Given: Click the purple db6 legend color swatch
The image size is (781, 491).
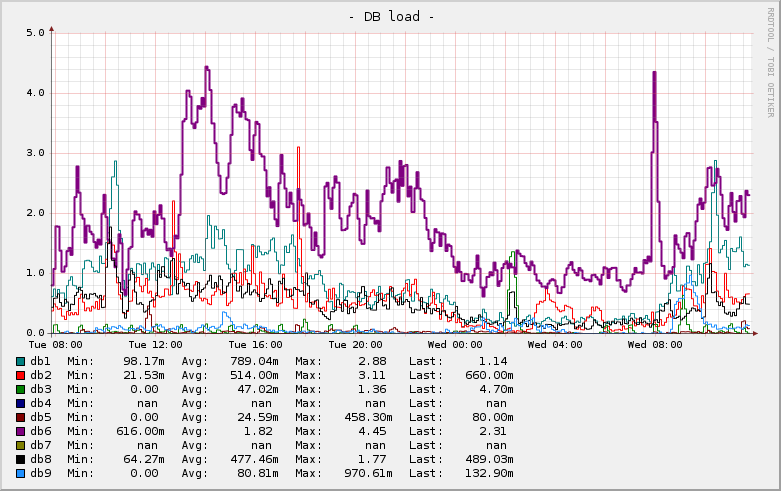Looking at the screenshot, I should pyautogui.click(x=21, y=431).
